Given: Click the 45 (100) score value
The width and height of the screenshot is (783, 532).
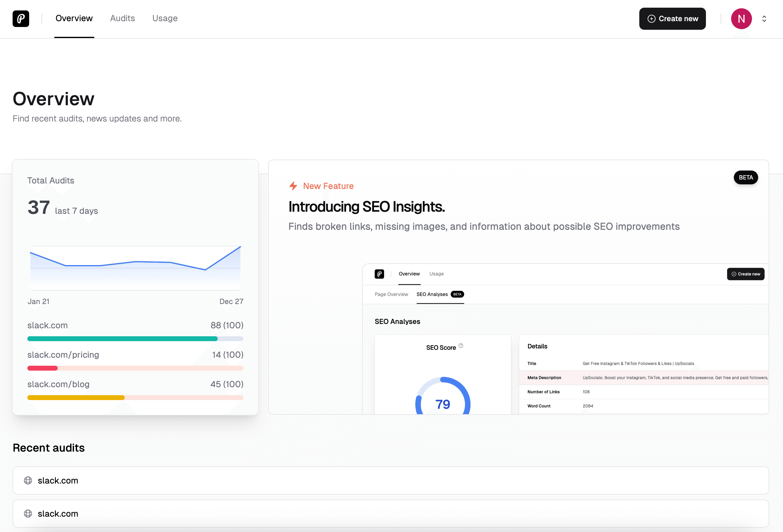Looking at the screenshot, I should pyautogui.click(x=227, y=384).
